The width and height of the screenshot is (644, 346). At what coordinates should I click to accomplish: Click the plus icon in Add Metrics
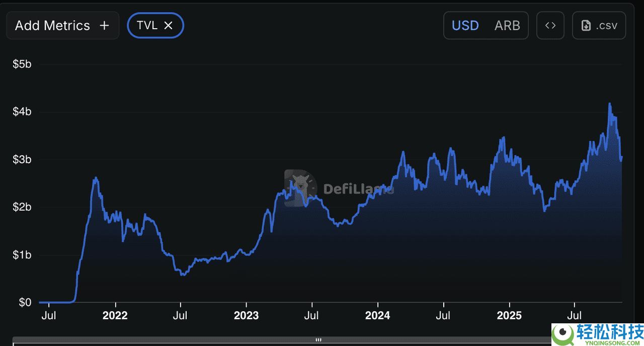pyautogui.click(x=104, y=26)
